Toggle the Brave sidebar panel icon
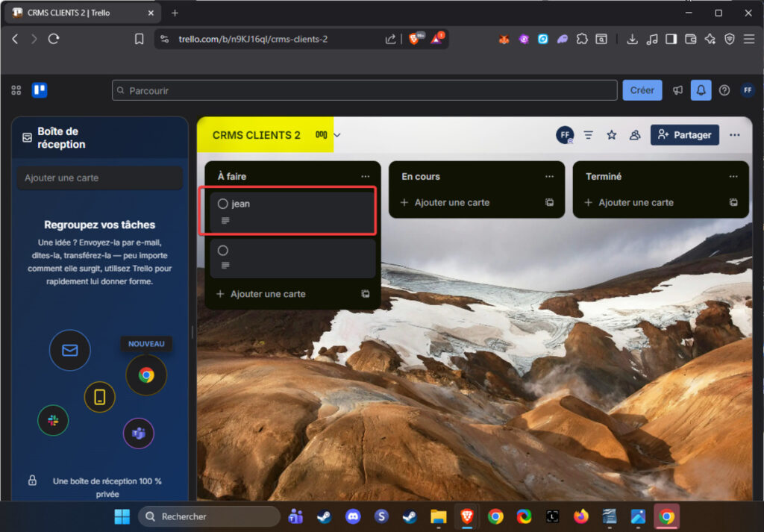The height and width of the screenshot is (532, 764). point(671,39)
